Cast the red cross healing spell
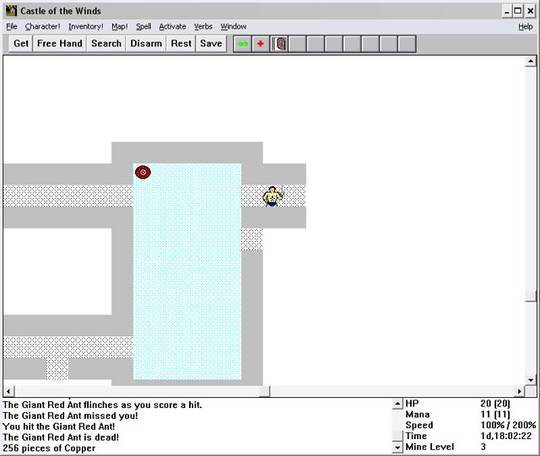Image resolution: width=540 pixels, height=456 pixels. pyautogui.click(x=261, y=44)
